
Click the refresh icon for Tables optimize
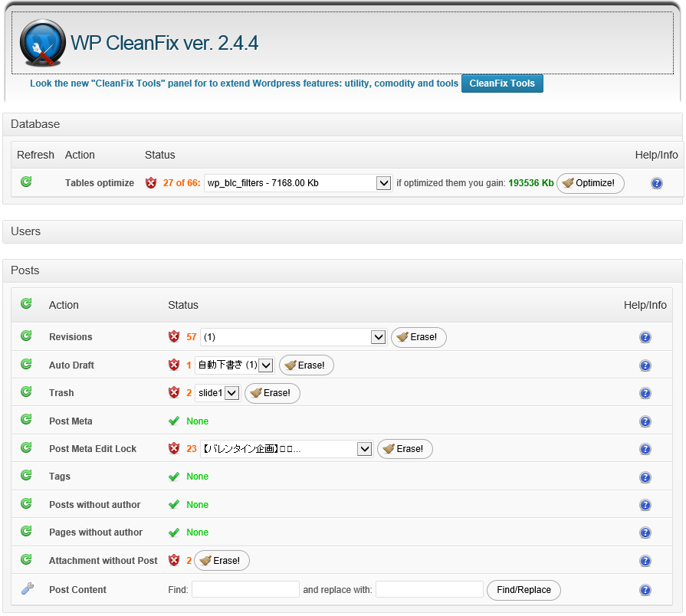pos(26,182)
